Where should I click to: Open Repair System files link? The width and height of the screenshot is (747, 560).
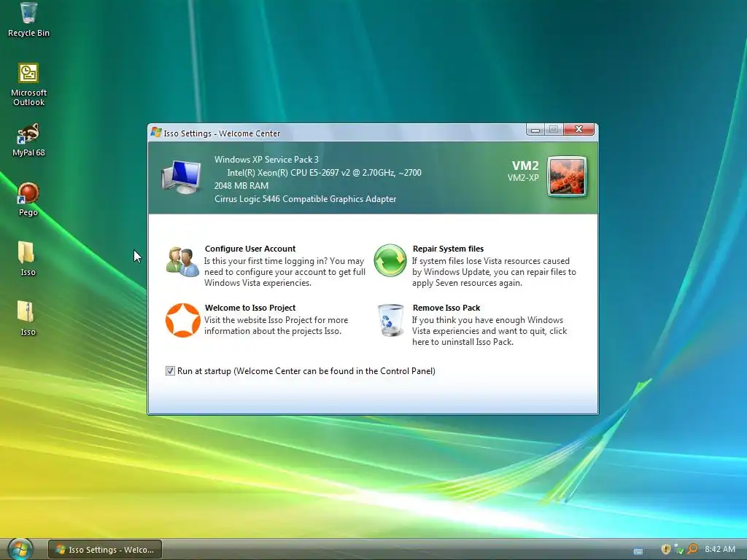[x=448, y=249]
